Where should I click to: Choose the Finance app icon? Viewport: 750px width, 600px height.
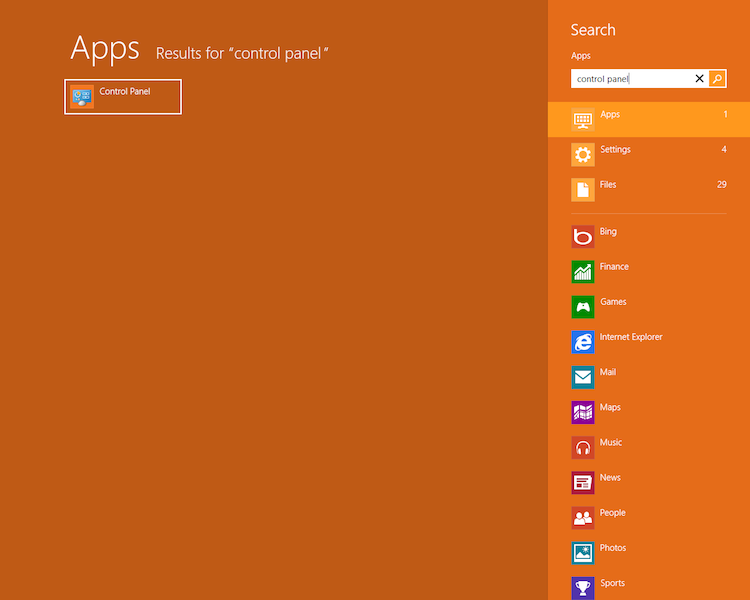point(583,272)
